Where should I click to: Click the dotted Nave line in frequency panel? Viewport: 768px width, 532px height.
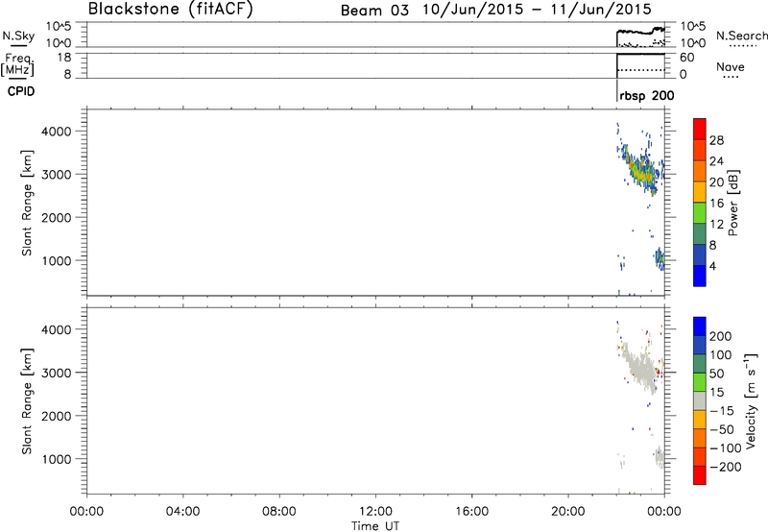(x=640, y=70)
